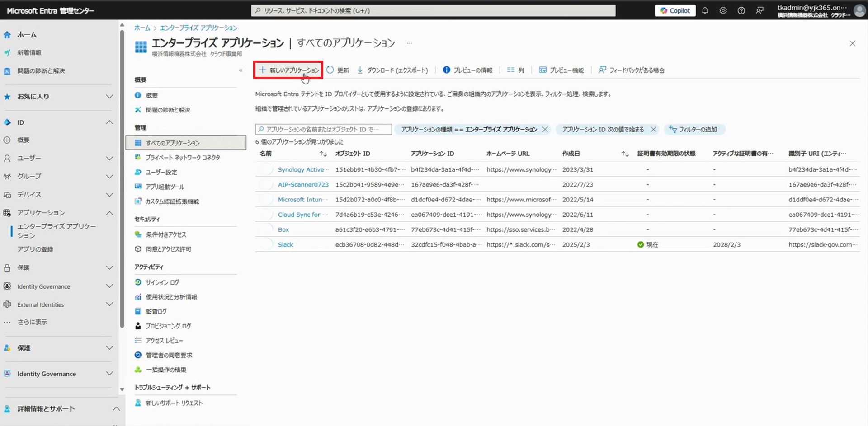Open the settings gear icon
Screen dimensions: 868x426
723,10
